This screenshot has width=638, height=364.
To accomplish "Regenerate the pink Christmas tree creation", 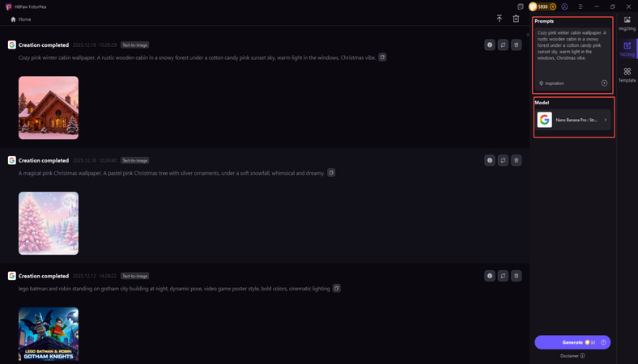I will pos(503,160).
